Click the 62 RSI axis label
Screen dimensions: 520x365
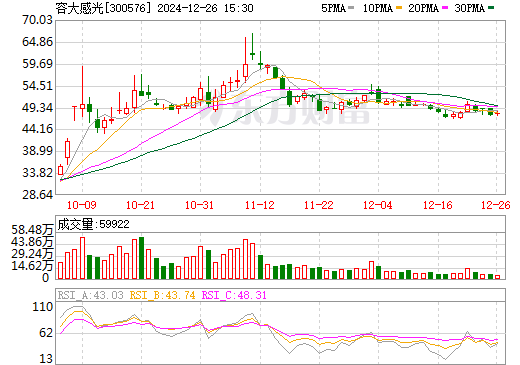(x=46, y=333)
